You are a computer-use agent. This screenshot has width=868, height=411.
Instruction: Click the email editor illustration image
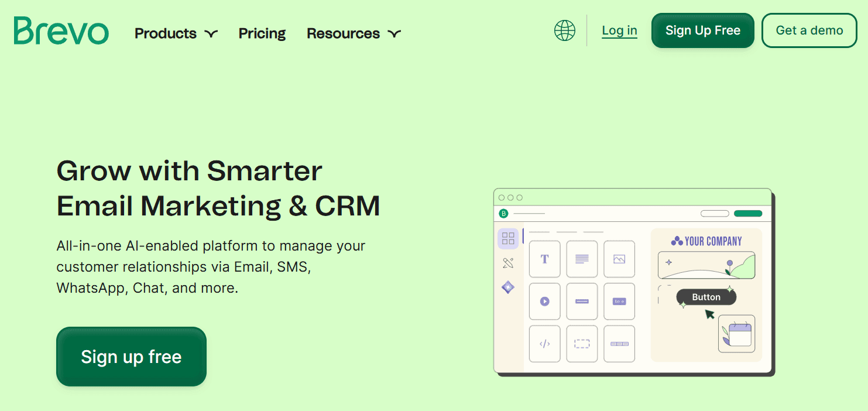634,282
